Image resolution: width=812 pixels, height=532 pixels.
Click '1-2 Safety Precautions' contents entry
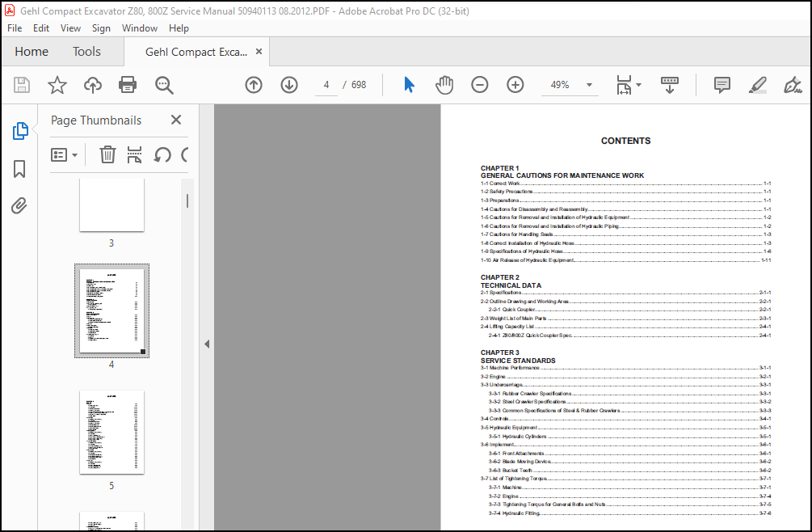[x=625, y=192]
